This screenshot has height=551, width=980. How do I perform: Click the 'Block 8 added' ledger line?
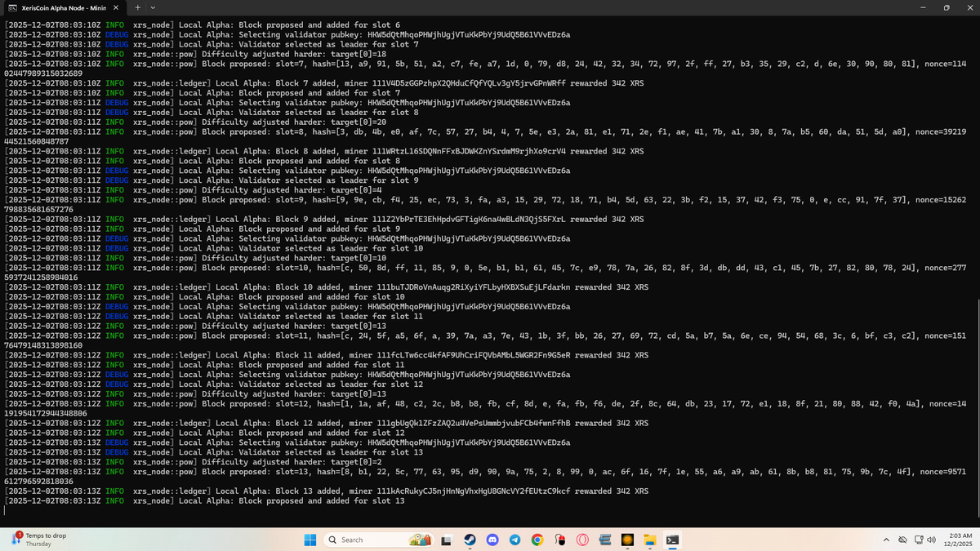point(324,151)
